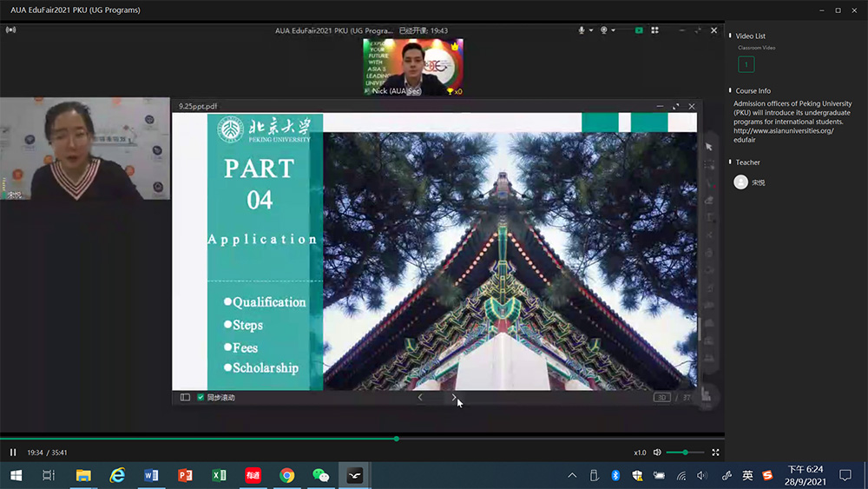Screen dimensions: 868x489
Task: Select the arrow pointer tool in annotation toolbar
Action: 709,147
